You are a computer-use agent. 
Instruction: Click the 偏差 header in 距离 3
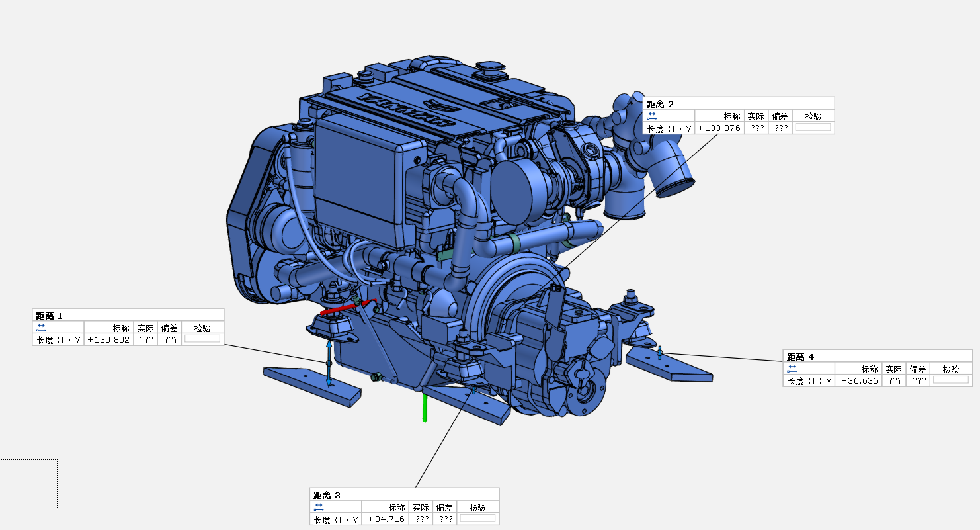click(445, 508)
